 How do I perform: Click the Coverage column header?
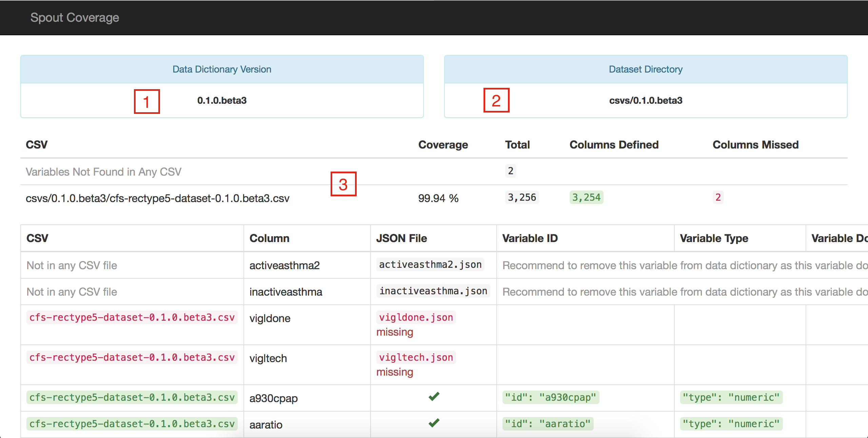(x=443, y=145)
